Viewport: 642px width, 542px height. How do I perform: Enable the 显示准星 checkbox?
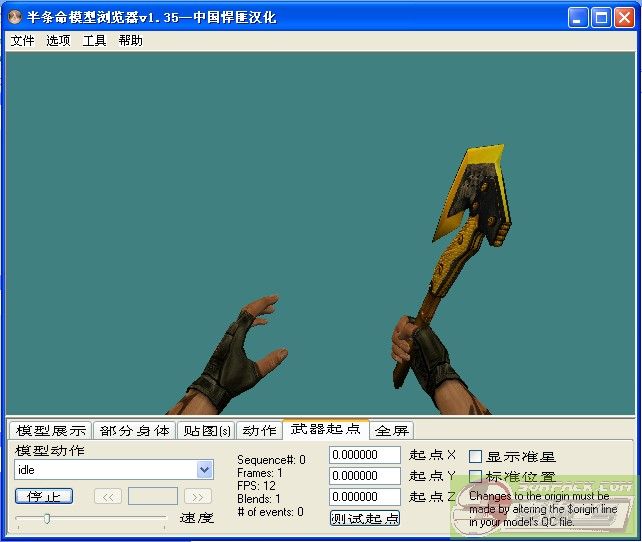(476, 456)
